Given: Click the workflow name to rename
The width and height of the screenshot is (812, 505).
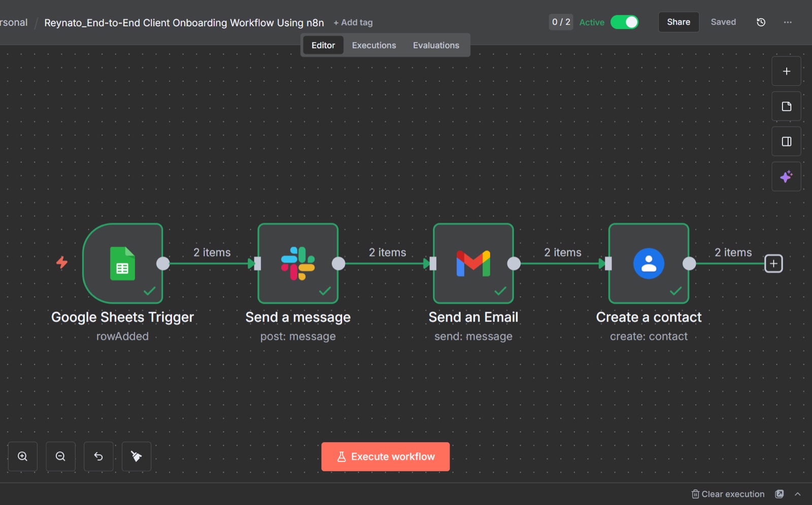Looking at the screenshot, I should (184, 22).
